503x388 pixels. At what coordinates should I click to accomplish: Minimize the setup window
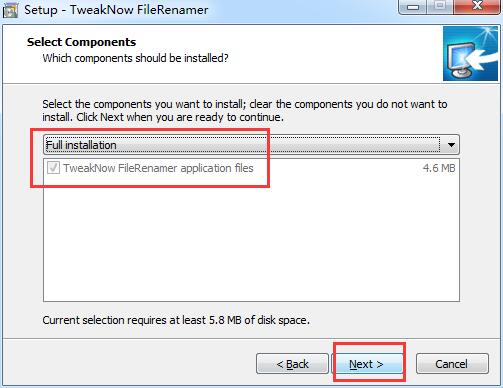(413, 7)
